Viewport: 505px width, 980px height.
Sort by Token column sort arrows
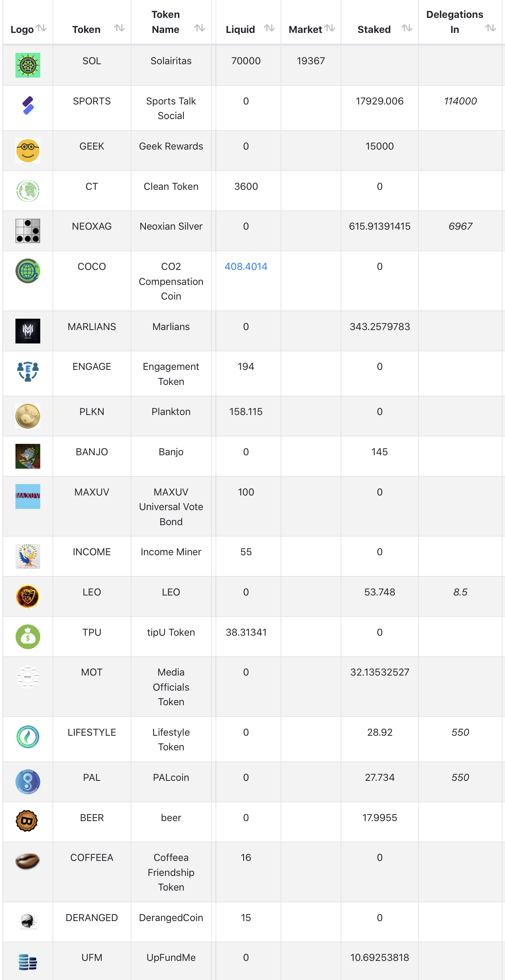(119, 28)
